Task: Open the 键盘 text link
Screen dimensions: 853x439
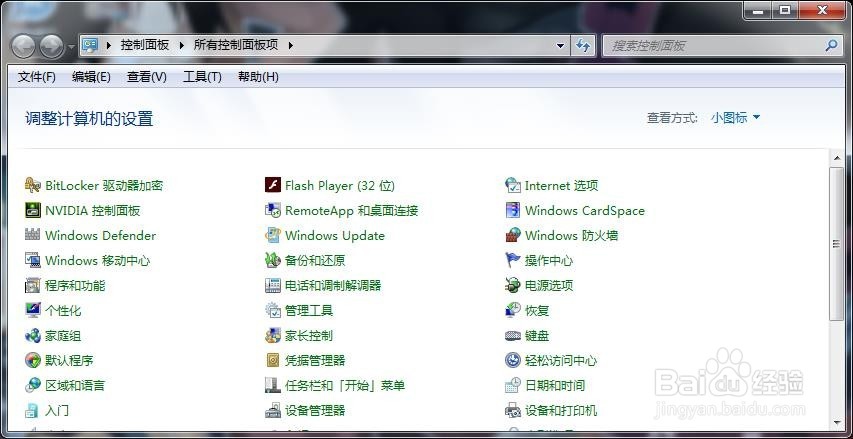Action: click(x=537, y=336)
